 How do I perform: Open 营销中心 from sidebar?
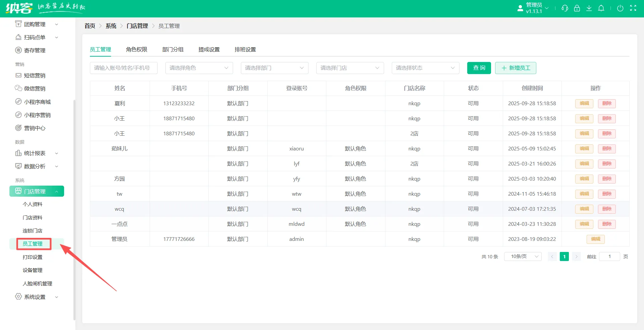click(35, 128)
